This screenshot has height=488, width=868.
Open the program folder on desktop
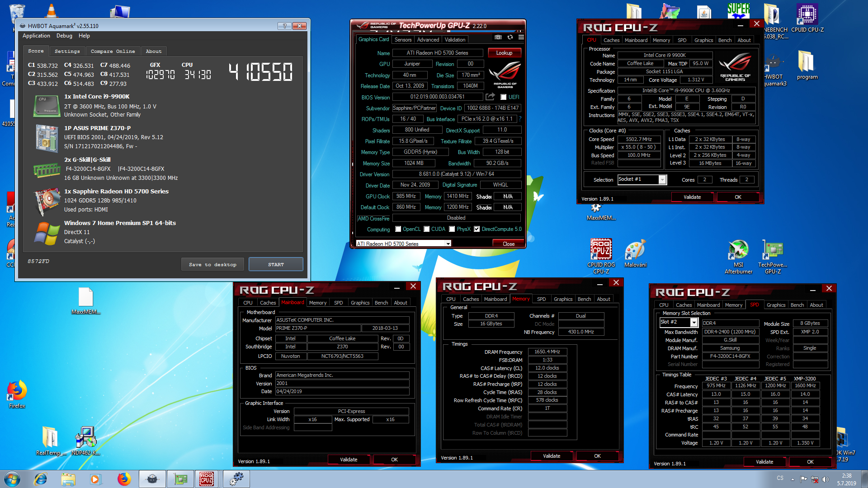pyautogui.click(x=807, y=66)
